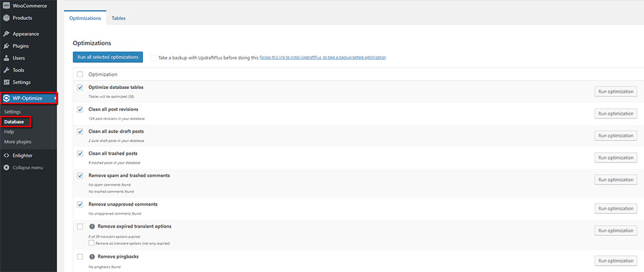Viewport: 644px width, 272px height.
Task: Click Run all selected optimizations button
Action: coord(108,57)
